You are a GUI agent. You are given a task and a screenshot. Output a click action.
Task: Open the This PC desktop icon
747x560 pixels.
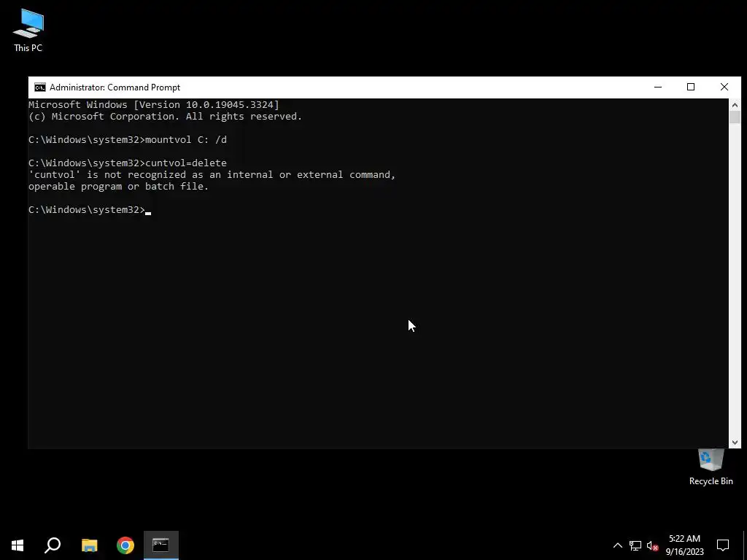(x=28, y=31)
